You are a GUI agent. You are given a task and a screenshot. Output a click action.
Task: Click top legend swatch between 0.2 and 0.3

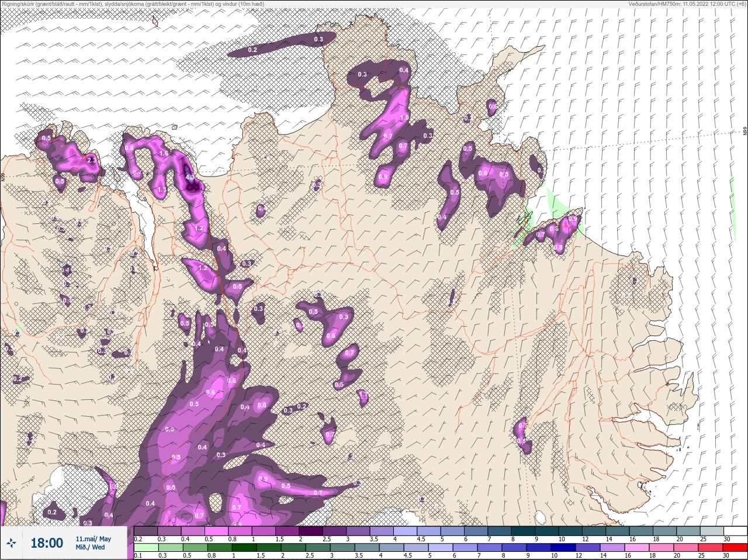pyautogui.click(x=146, y=531)
